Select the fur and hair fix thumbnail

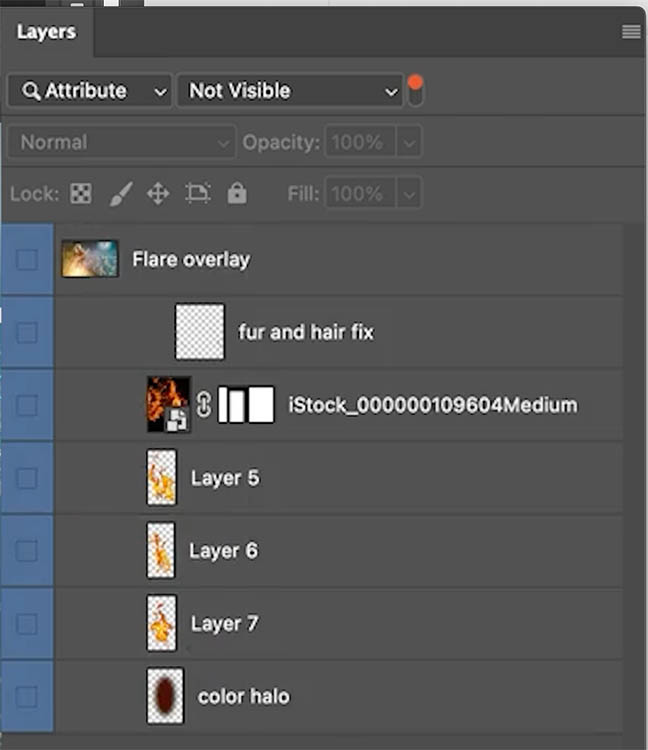pos(200,331)
